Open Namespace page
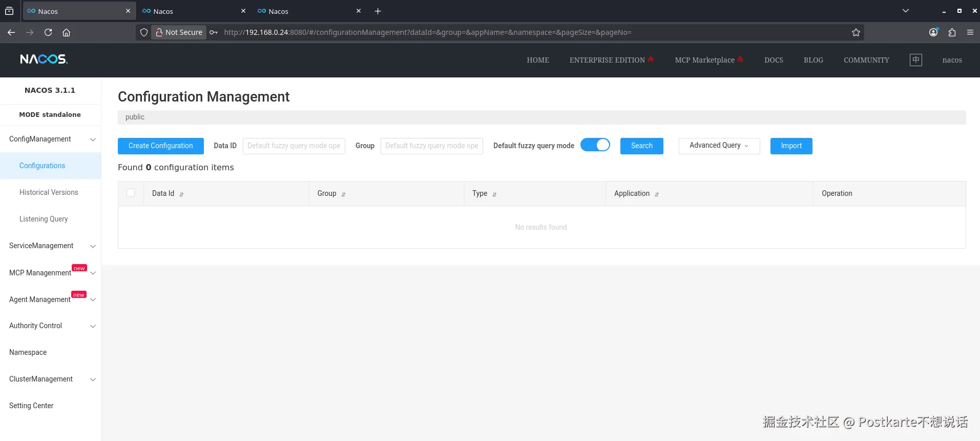This screenshot has height=441, width=980. 50,352
